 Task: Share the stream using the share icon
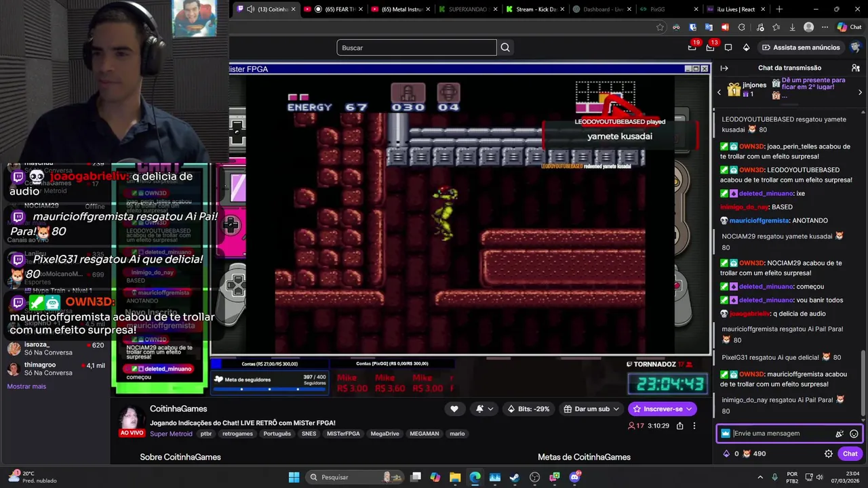(680, 426)
